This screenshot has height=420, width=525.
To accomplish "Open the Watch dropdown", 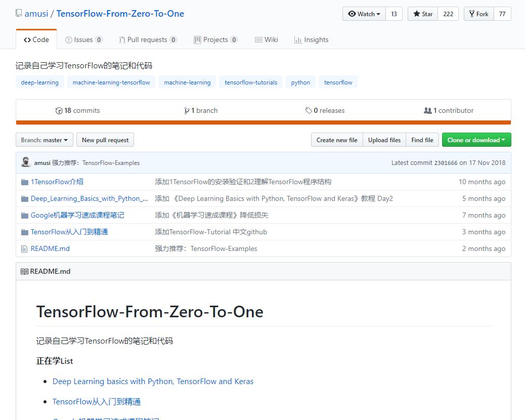I will 364,14.
